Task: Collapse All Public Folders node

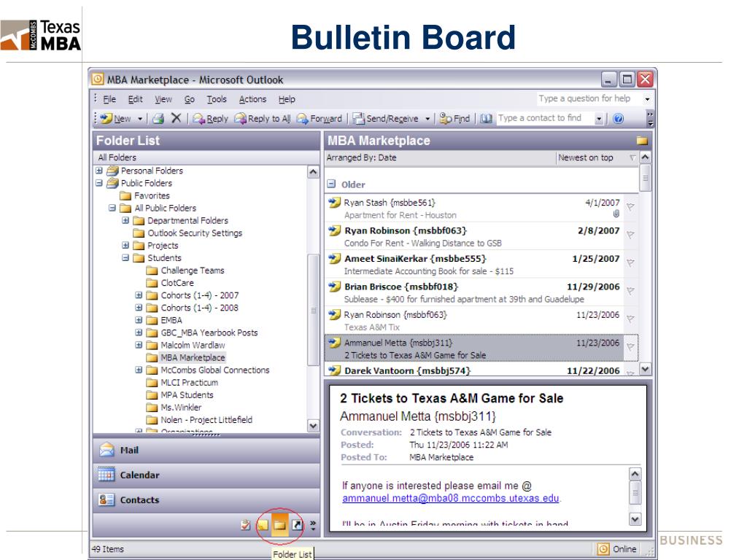Action: click(112, 208)
